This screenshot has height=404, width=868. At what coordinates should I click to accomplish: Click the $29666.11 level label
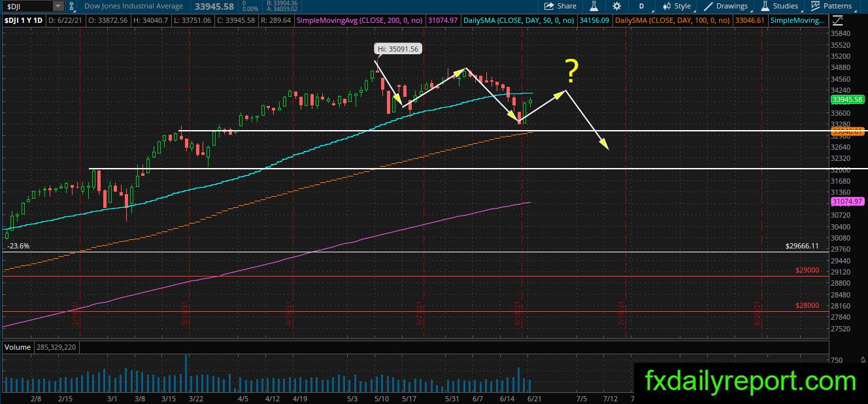[x=802, y=246]
